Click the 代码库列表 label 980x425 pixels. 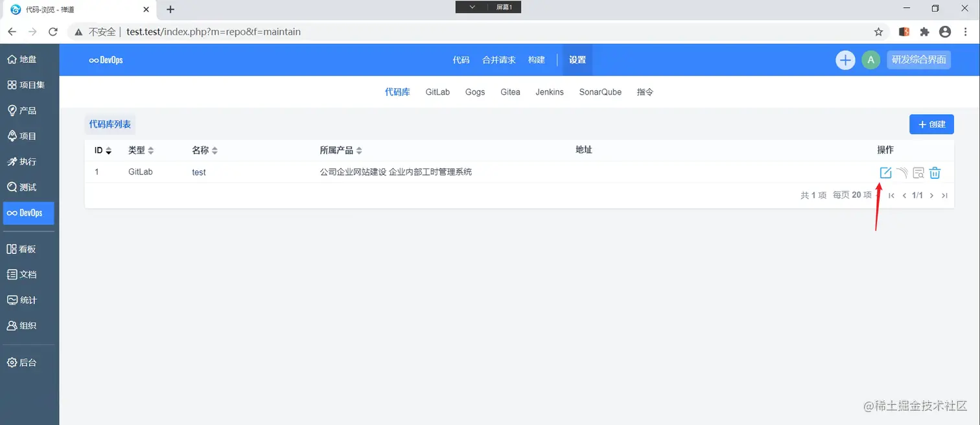point(110,124)
